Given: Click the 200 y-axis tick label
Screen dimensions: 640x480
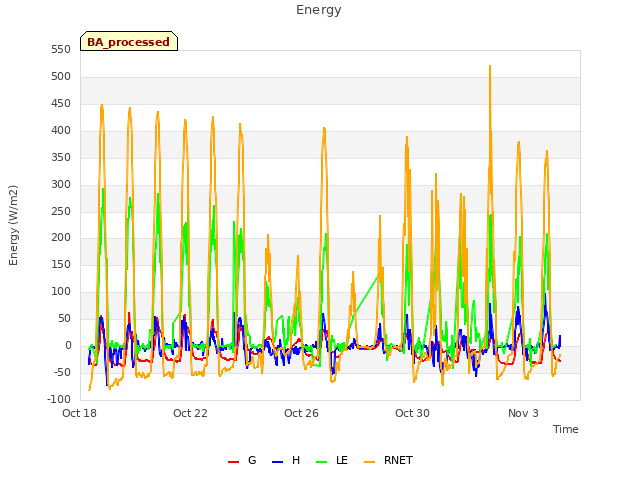Looking at the screenshot, I should tap(61, 238).
